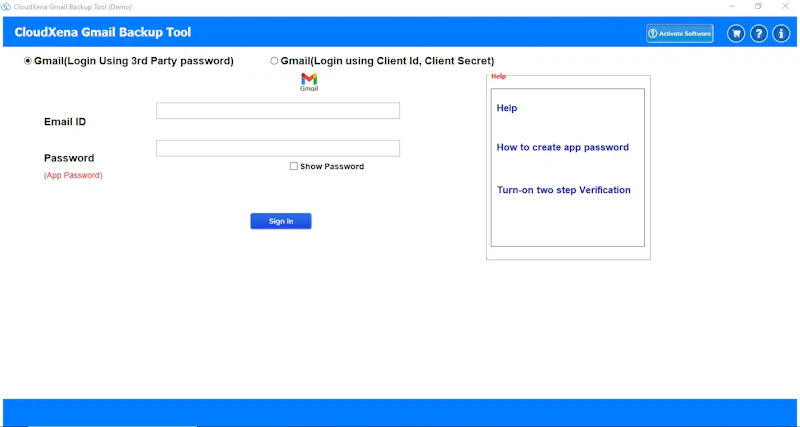
Task: Focus the Password input field
Action: 278,148
